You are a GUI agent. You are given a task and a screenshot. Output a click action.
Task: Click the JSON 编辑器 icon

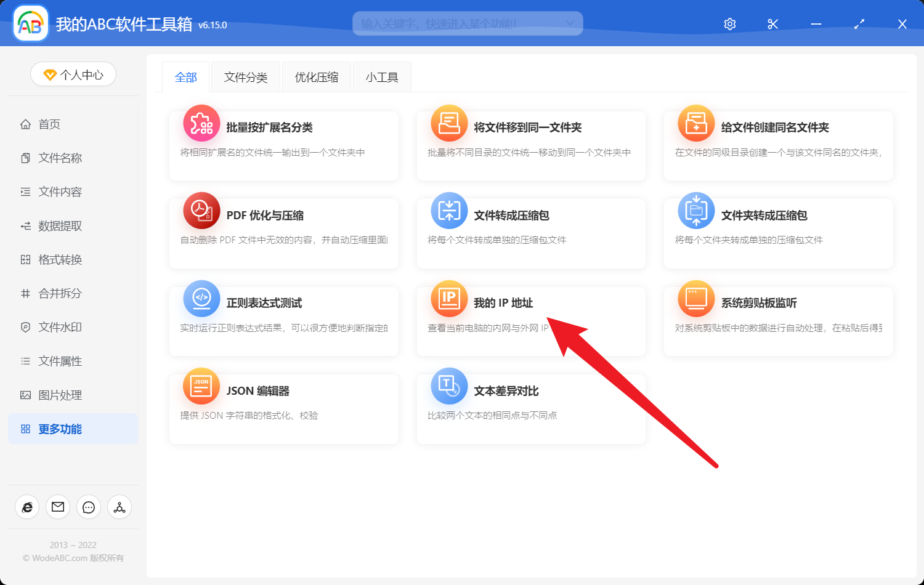click(201, 386)
